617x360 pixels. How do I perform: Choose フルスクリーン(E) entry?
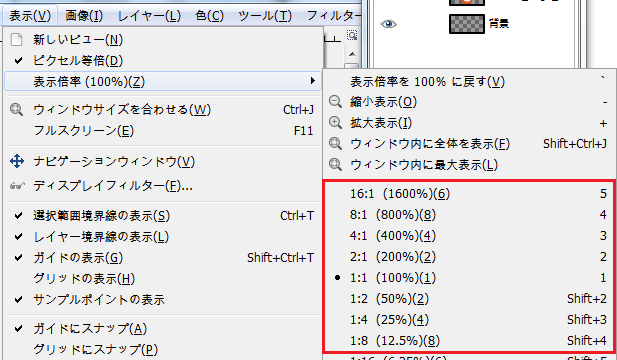pos(163,130)
